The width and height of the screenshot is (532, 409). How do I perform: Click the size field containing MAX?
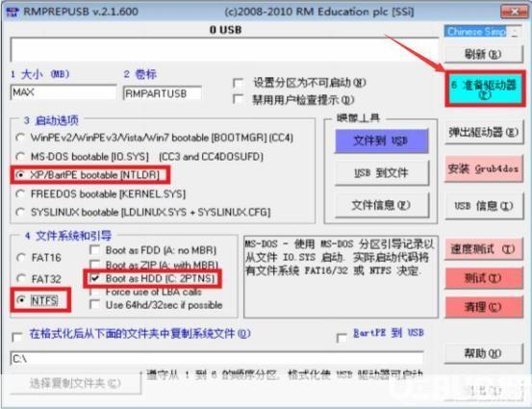[63, 92]
